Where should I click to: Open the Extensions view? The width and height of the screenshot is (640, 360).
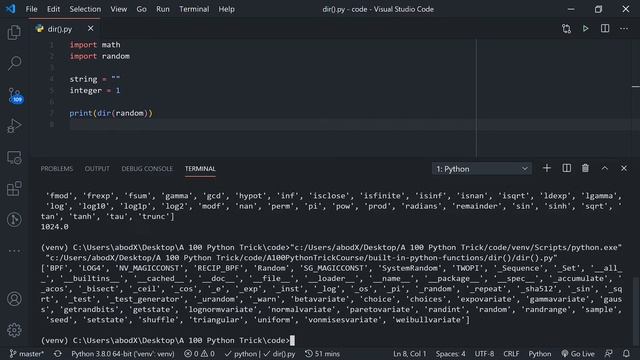(x=14, y=189)
